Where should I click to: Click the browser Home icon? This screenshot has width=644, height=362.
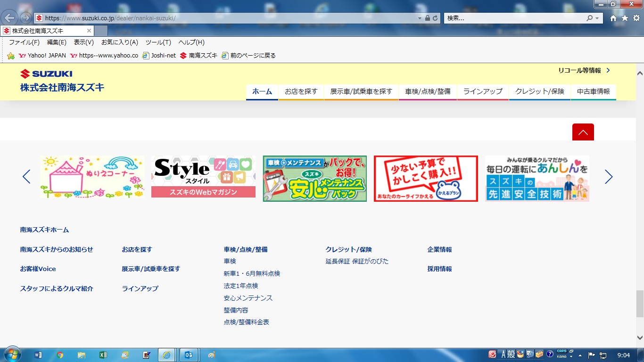click(613, 18)
